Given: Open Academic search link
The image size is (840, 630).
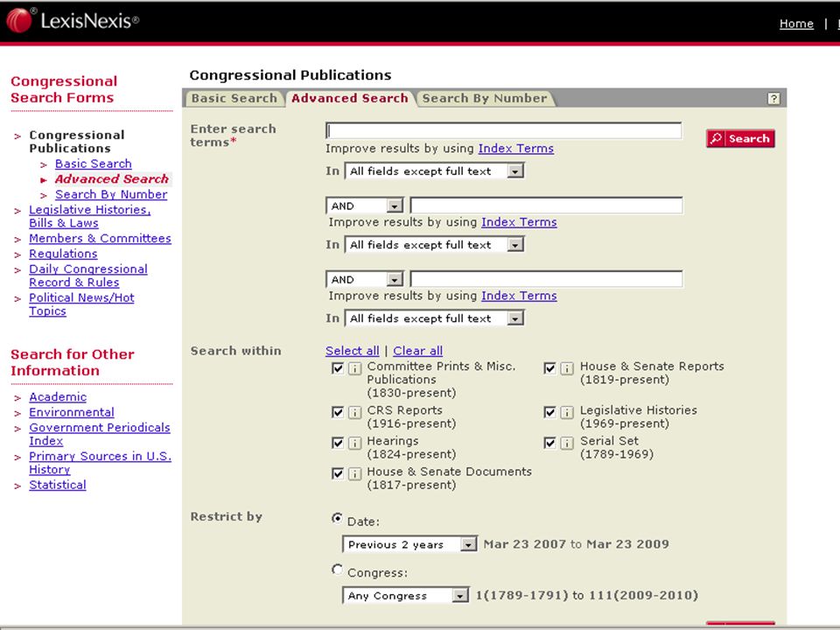Looking at the screenshot, I should click(58, 397).
